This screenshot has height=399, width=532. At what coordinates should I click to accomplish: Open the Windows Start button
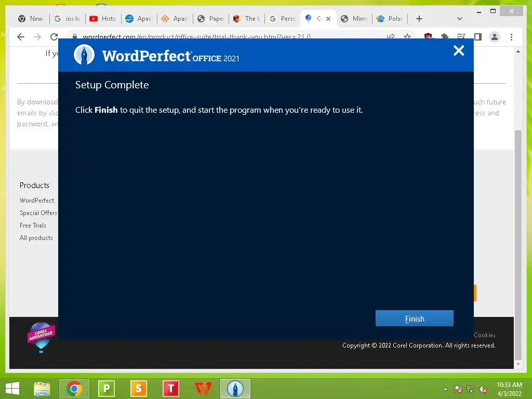12,389
